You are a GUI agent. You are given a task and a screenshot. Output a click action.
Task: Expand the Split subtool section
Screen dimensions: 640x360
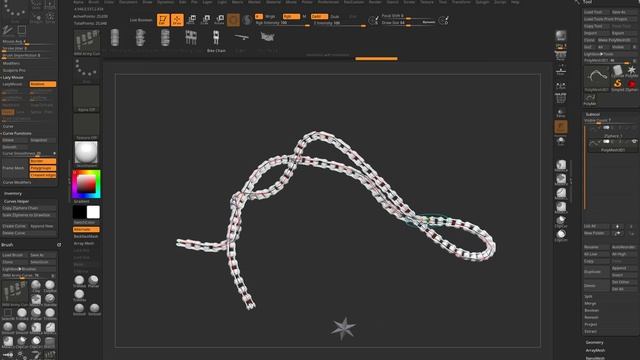[x=588, y=297]
